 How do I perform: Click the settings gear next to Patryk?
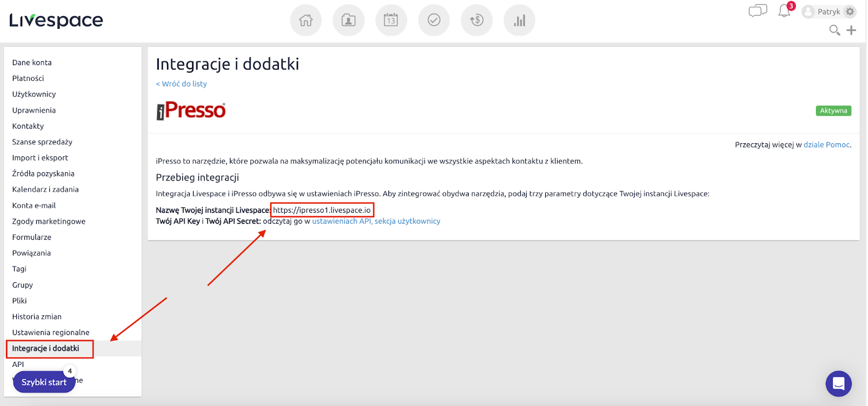point(850,11)
